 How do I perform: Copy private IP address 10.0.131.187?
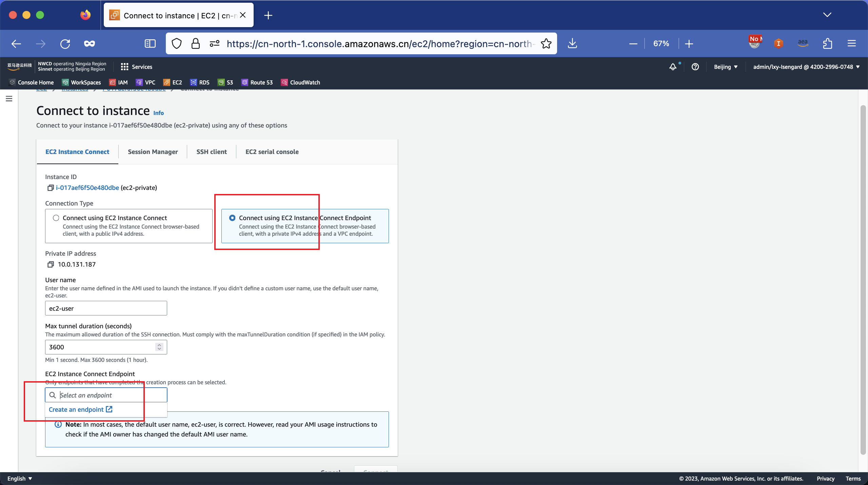pyautogui.click(x=51, y=265)
